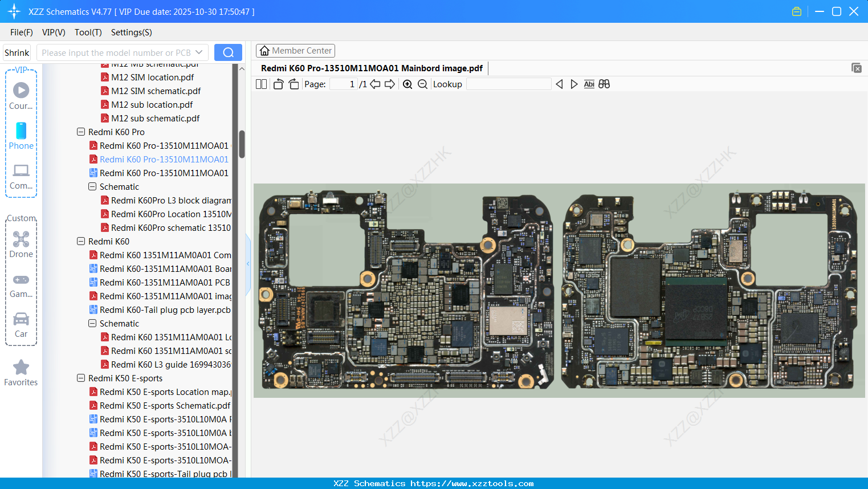Open the Tool menu
The height and width of the screenshot is (489, 868).
point(88,32)
